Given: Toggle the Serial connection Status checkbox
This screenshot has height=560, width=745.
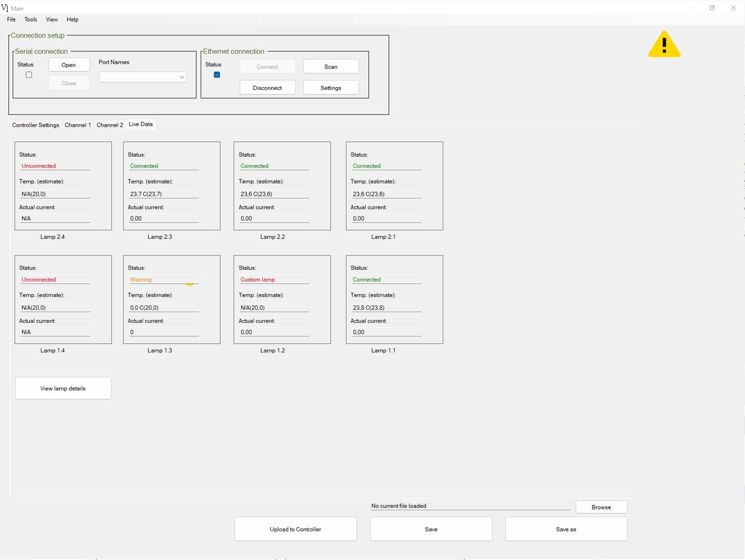Looking at the screenshot, I should 29,75.
